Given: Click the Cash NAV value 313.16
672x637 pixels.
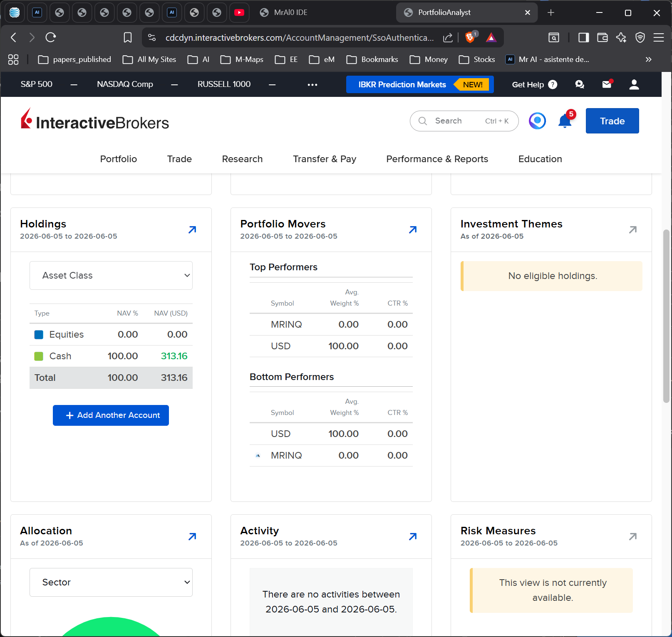Looking at the screenshot, I should pos(174,356).
